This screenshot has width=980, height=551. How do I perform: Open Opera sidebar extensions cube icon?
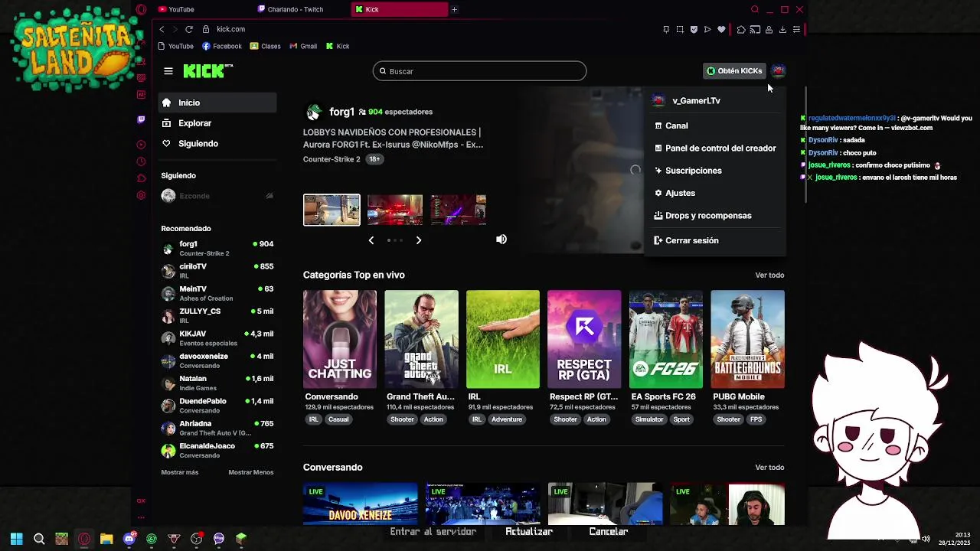[141, 178]
